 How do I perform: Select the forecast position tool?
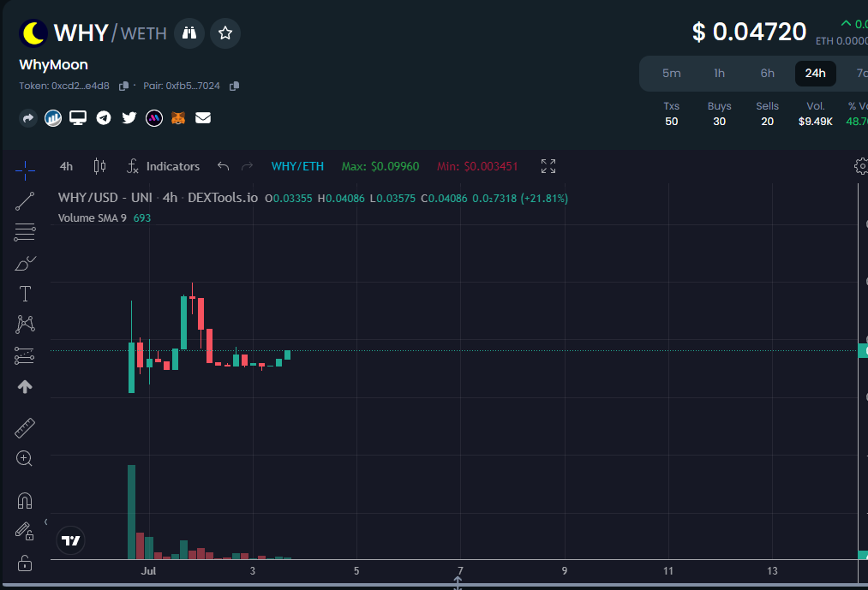(x=24, y=356)
